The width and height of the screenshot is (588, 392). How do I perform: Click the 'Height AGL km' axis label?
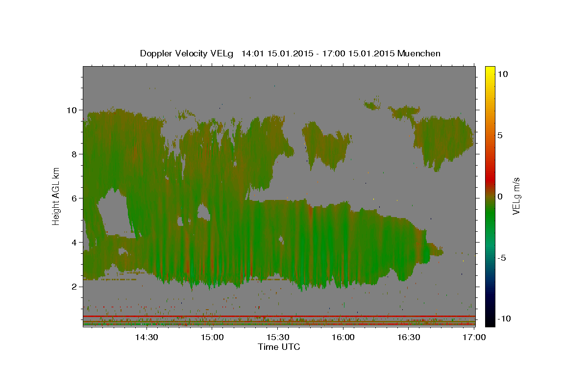[56, 196]
